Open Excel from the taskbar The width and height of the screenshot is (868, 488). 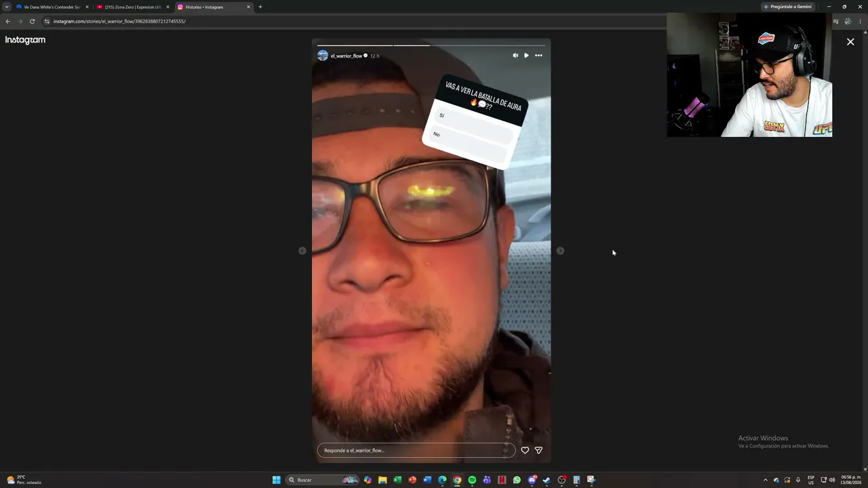(x=397, y=480)
